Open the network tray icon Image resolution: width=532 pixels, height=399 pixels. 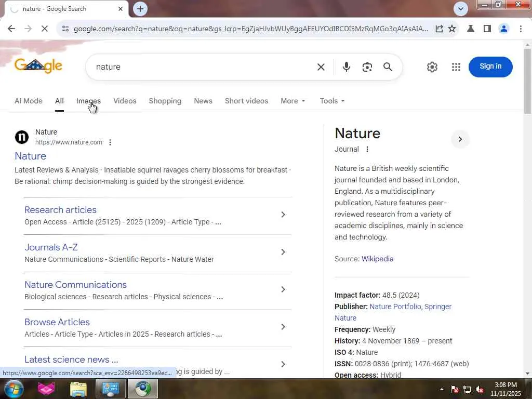point(467,390)
